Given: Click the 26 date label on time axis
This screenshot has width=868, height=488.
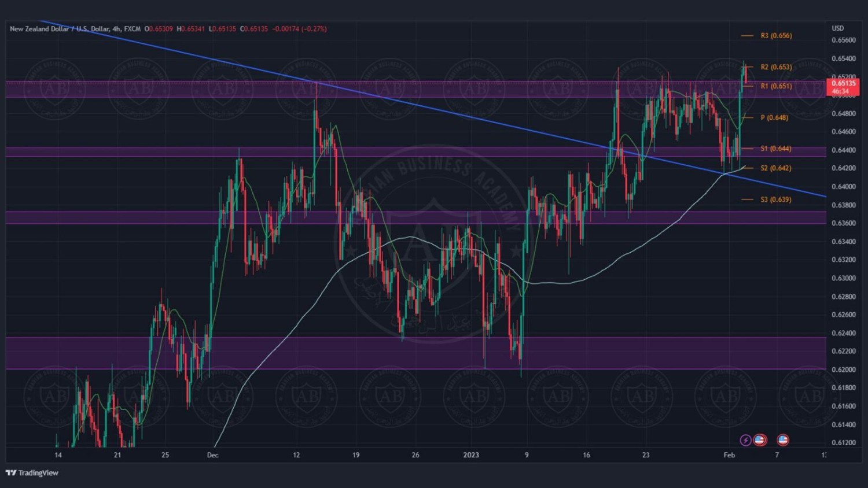Looking at the screenshot, I should coord(415,455).
